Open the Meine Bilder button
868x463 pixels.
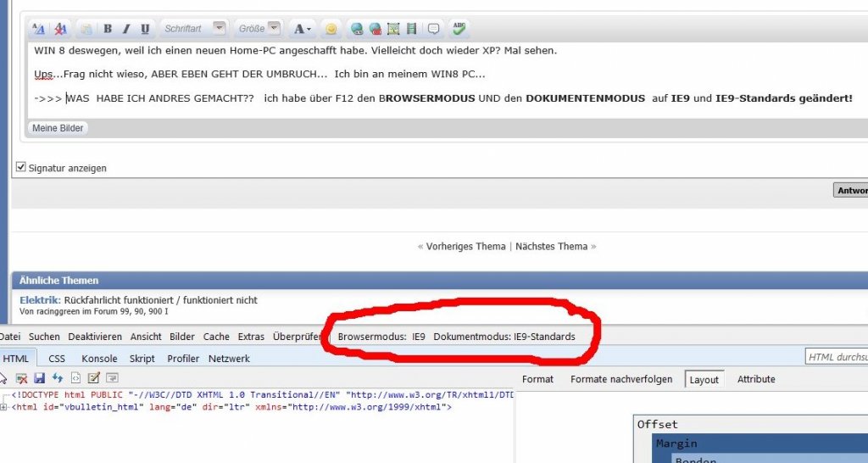58,128
